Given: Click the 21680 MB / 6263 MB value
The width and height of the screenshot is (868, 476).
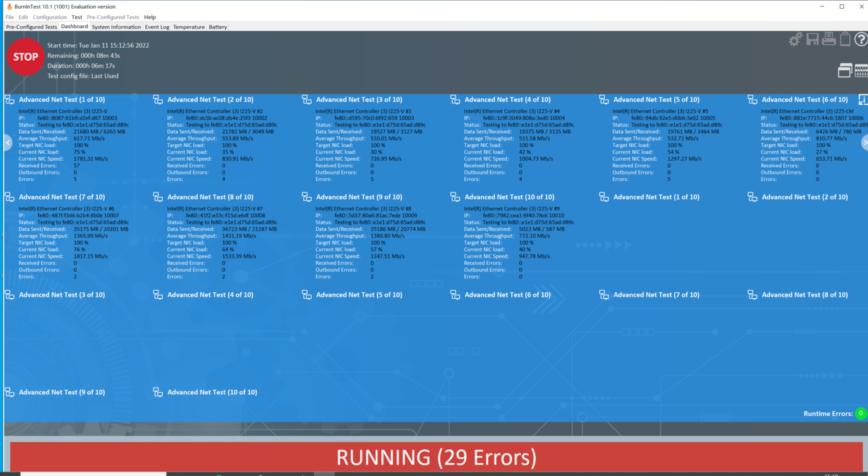Looking at the screenshot, I should (100, 132).
